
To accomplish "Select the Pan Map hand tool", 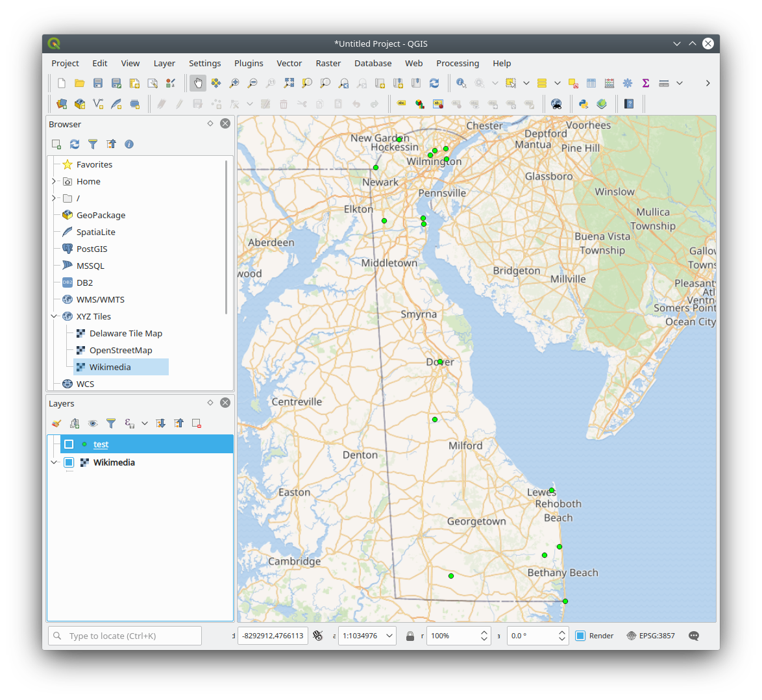I will coord(198,83).
